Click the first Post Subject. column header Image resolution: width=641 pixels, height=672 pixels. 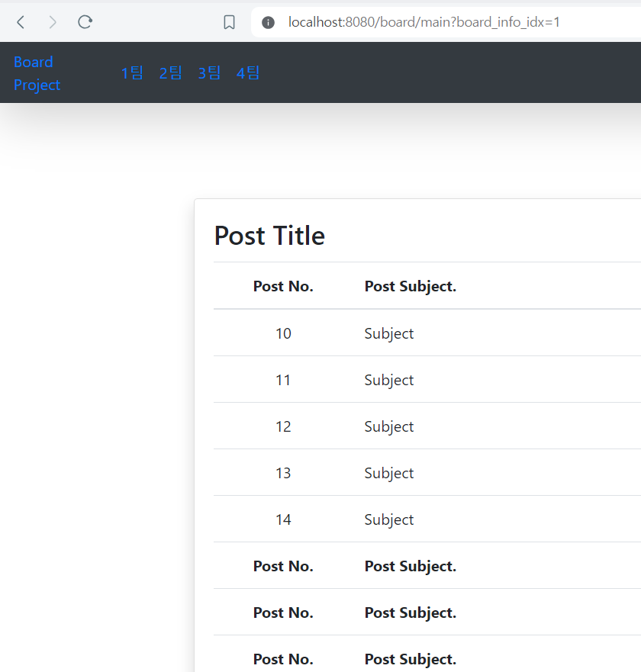click(x=411, y=286)
